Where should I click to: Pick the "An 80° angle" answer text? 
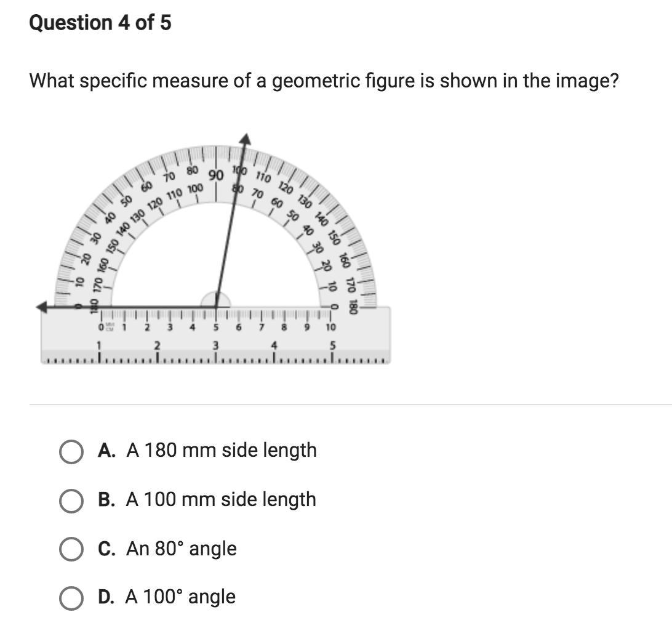tap(182, 548)
